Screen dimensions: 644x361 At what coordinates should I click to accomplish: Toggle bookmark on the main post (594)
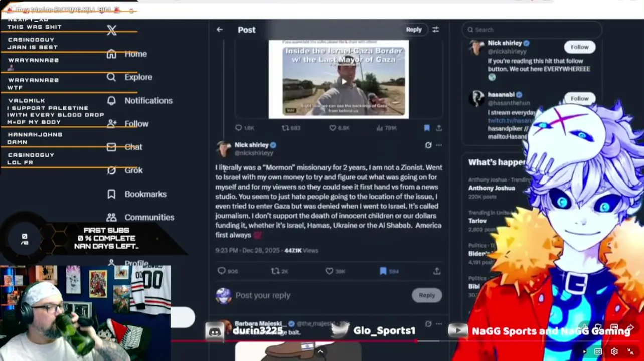click(x=383, y=271)
